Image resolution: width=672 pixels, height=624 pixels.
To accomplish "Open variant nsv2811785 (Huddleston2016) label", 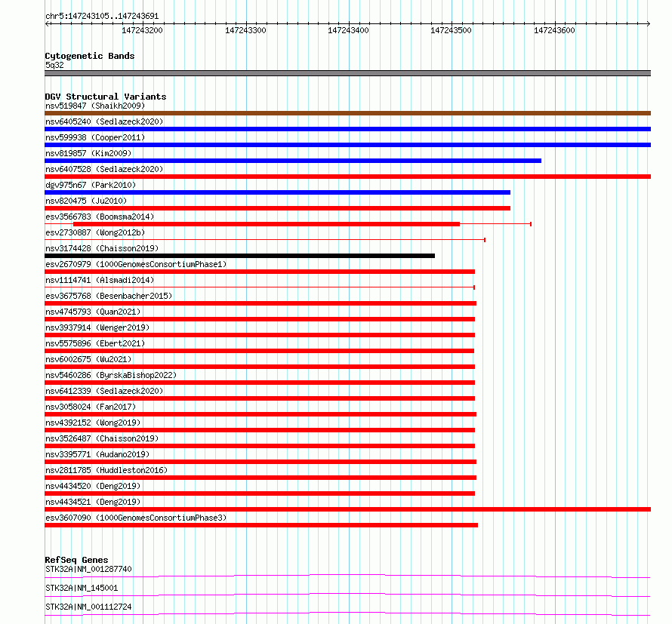I will coord(106,470).
